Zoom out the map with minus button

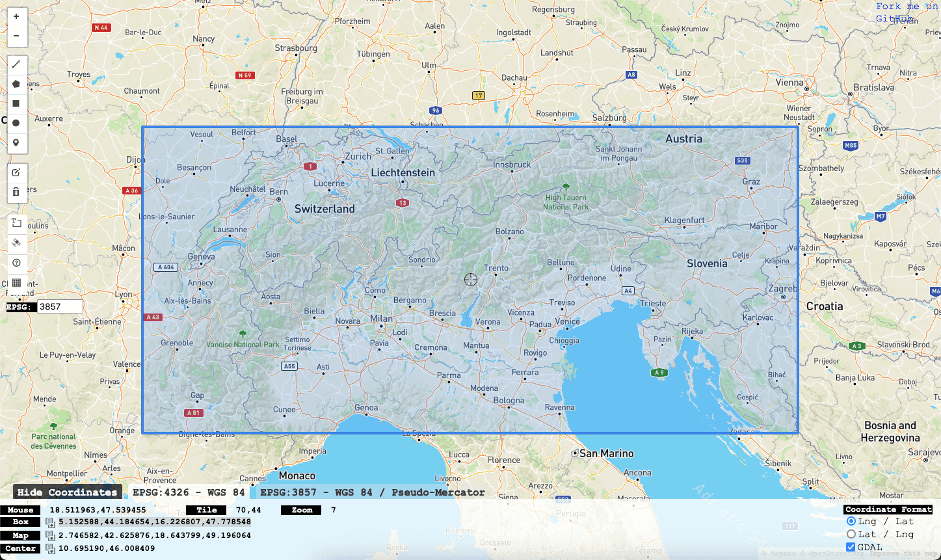pos(16,36)
